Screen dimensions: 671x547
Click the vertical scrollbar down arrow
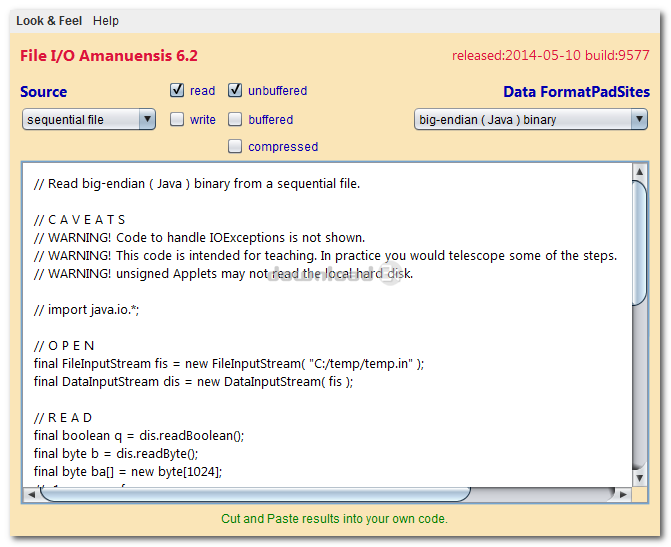point(639,478)
